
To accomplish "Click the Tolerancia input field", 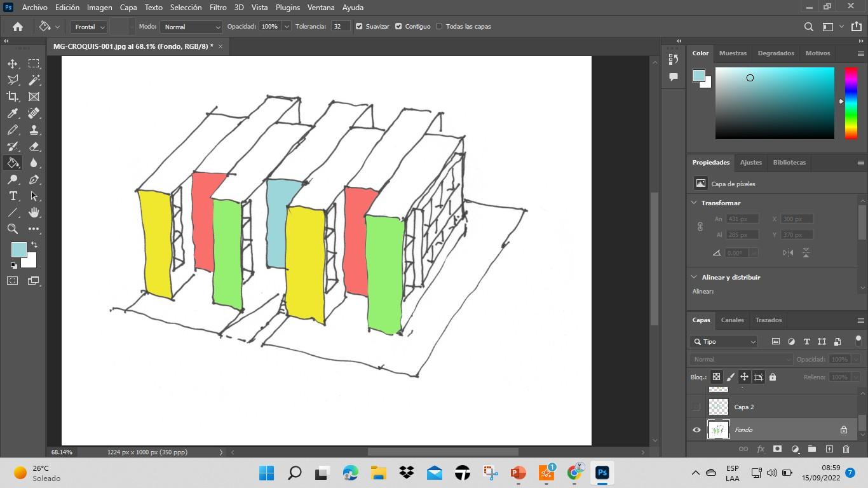I will [341, 27].
